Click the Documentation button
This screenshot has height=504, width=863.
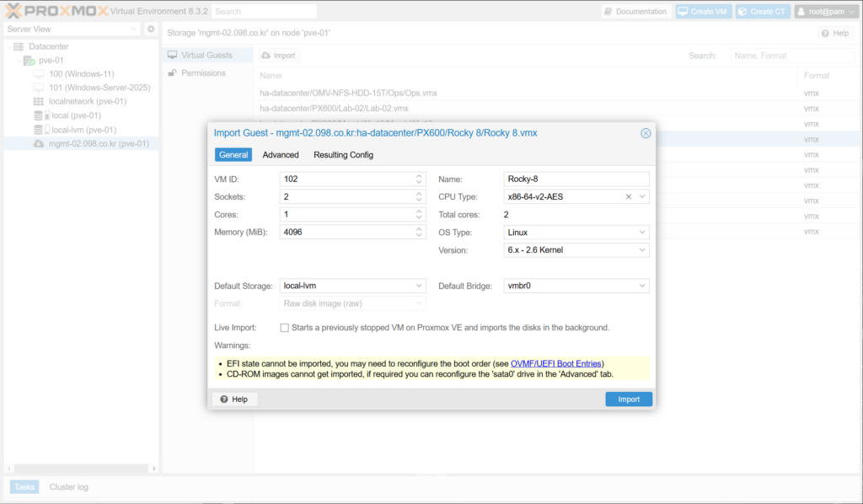(636, 12)
